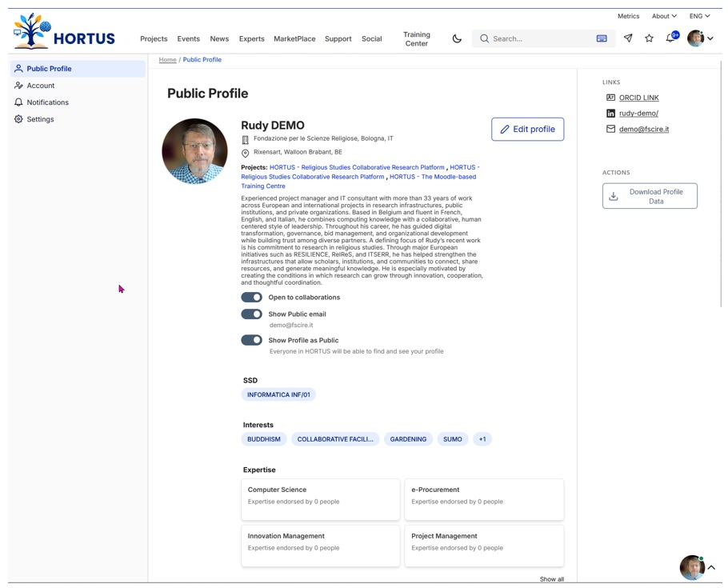This screenshot has width=728, height=588.
Task: Expand the user menu chevron in top bar
Action: [x=710, y=38]
